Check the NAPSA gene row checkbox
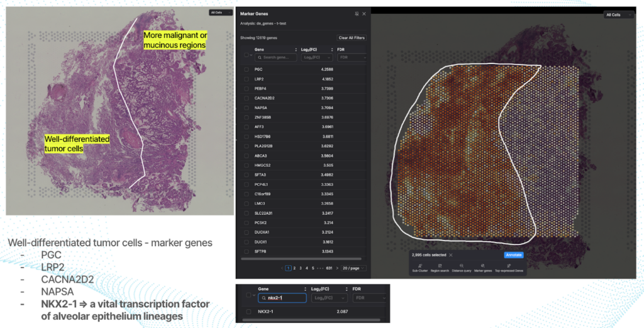This screenshot has width=644, height=328. [x=246, y=108]
